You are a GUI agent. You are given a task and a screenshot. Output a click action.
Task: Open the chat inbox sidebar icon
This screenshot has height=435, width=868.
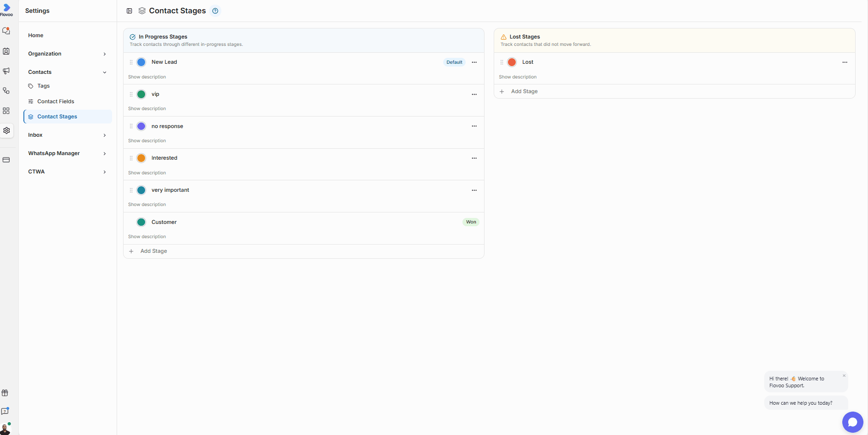click(6, 31)
